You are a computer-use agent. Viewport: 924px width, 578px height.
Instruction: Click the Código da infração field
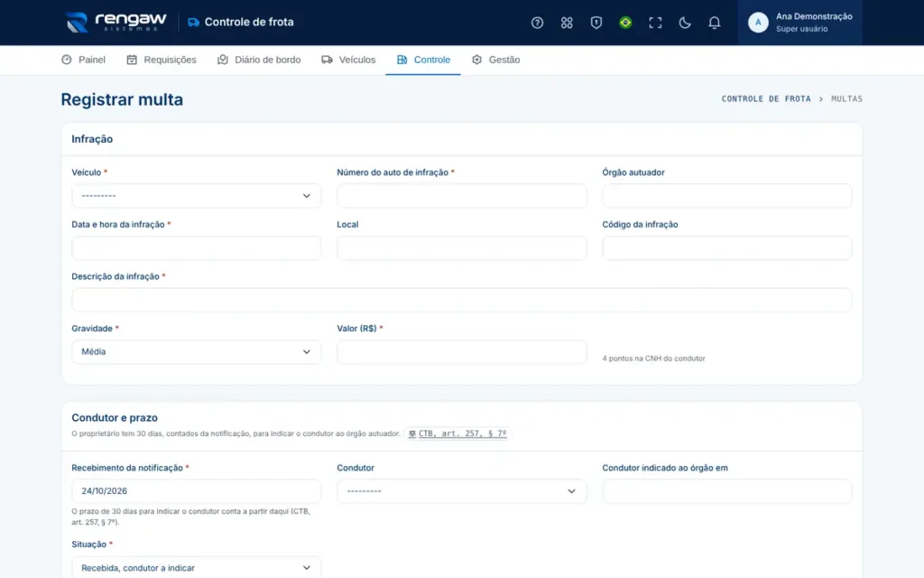(726, 247)
